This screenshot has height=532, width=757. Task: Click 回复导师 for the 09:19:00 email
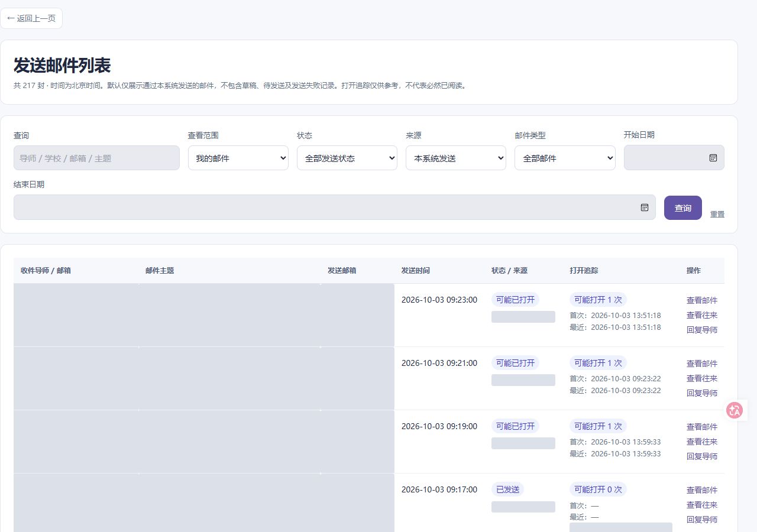(x=702, y=456)
